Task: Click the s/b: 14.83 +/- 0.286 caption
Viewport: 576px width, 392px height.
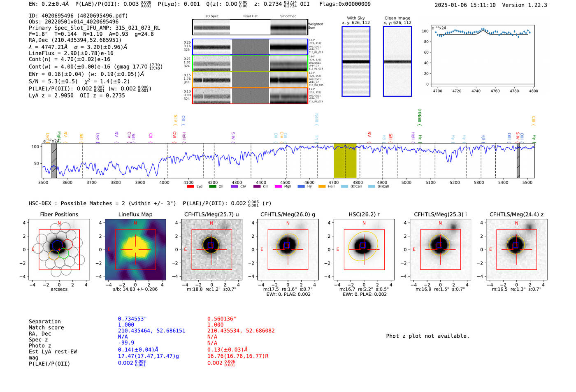Action: pyautogui.click(x=135, y=289)
